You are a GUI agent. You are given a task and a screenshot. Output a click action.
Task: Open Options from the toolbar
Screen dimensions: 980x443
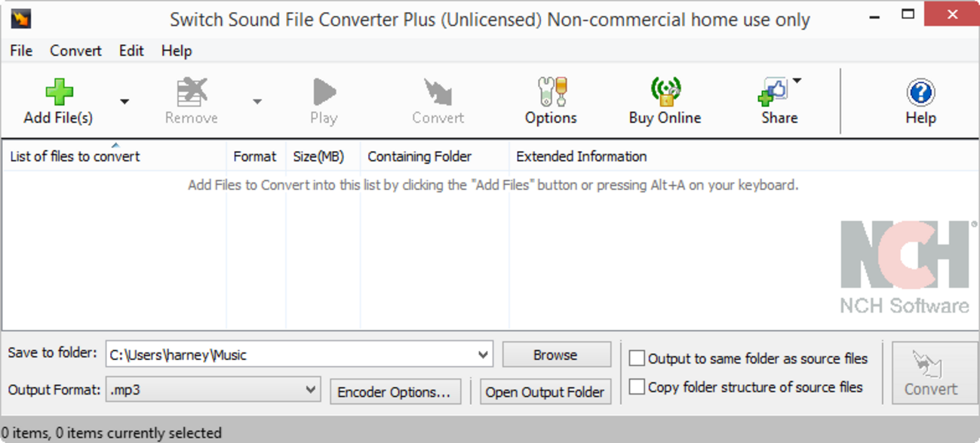point(551,92)
